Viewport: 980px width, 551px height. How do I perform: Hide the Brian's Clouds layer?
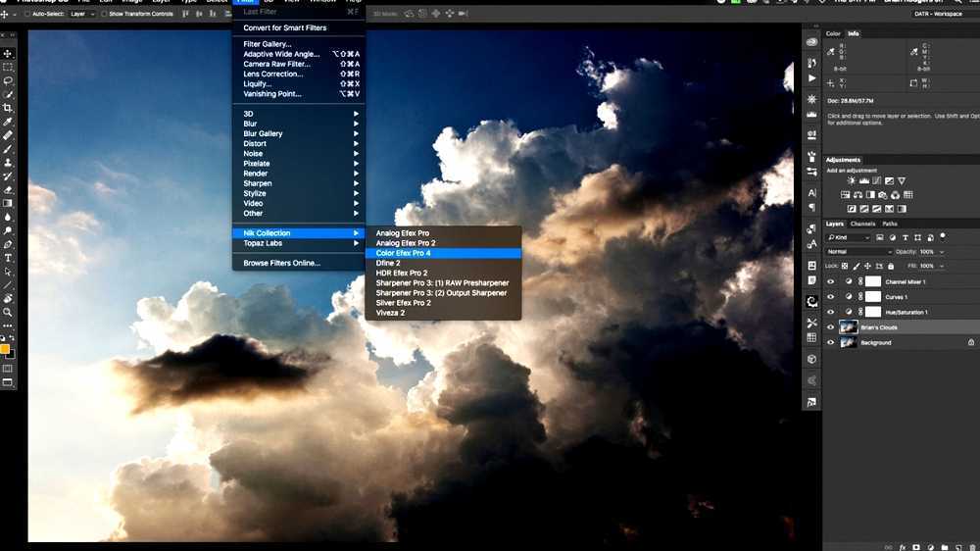pos(831,327)
